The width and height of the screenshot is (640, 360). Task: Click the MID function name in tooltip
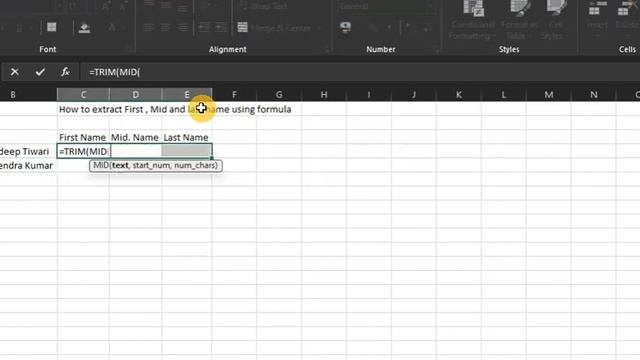coord(100,165)
